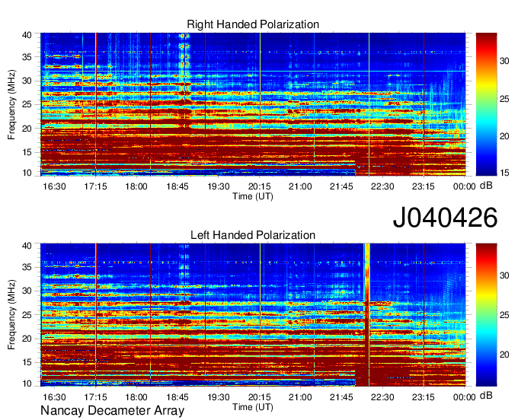Click "25" dB label on left-handed color bar
This screenshot has height=420, width=518.
point(504,315)
